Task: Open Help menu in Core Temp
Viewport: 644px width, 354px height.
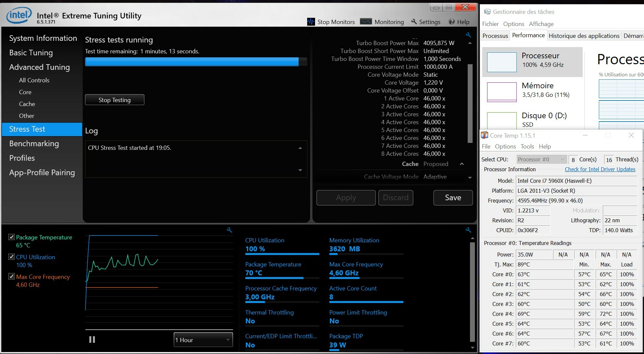Action: point(545,147)
